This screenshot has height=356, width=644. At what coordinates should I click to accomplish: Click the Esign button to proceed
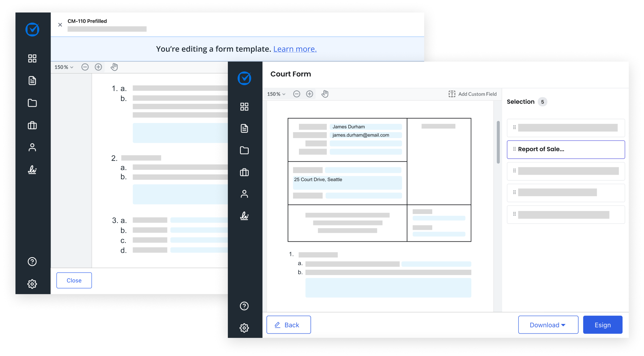[x=603, y=325]
